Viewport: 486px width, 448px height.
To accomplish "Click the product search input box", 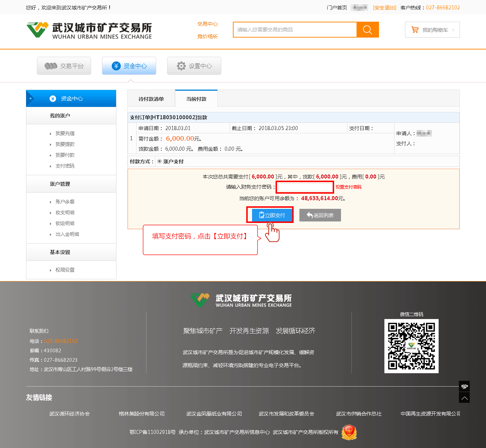I will click(x=295, y=30).
